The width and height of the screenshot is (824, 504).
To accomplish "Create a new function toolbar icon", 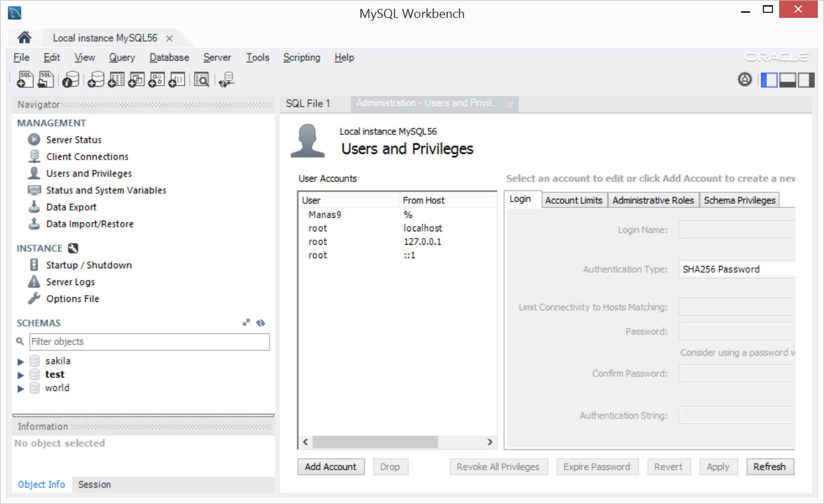I will (x=177, y=80).
